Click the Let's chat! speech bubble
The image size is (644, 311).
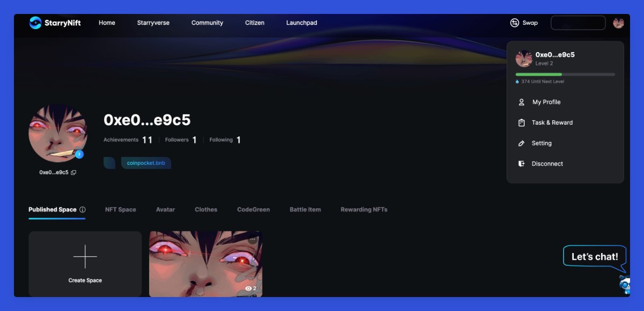pos(595,257)
